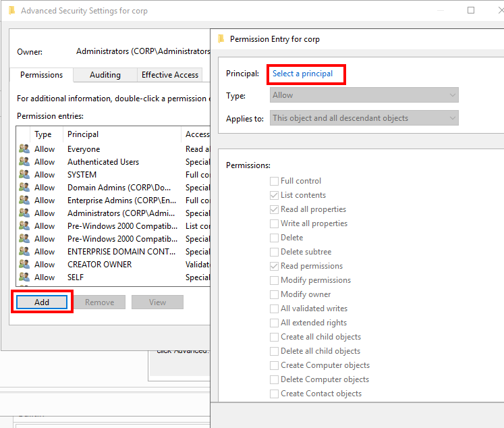This screenshot has height=428, width=504.
Task: Click the group icon next to SYSTEM entry
Action: click(x=24, y=175)
